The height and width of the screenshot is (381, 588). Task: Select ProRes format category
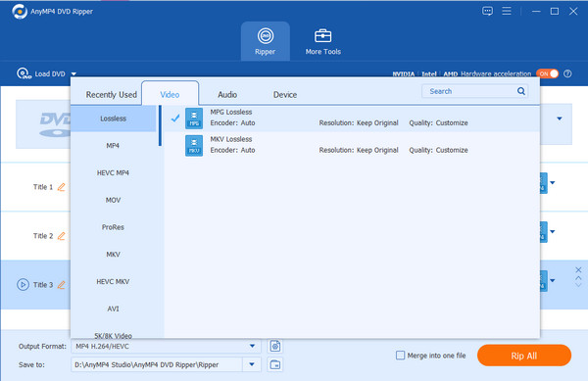(114, 227)
